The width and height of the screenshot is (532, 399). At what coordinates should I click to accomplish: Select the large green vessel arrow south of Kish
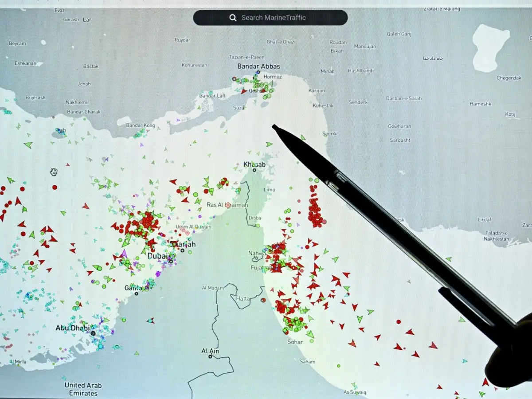28,145
